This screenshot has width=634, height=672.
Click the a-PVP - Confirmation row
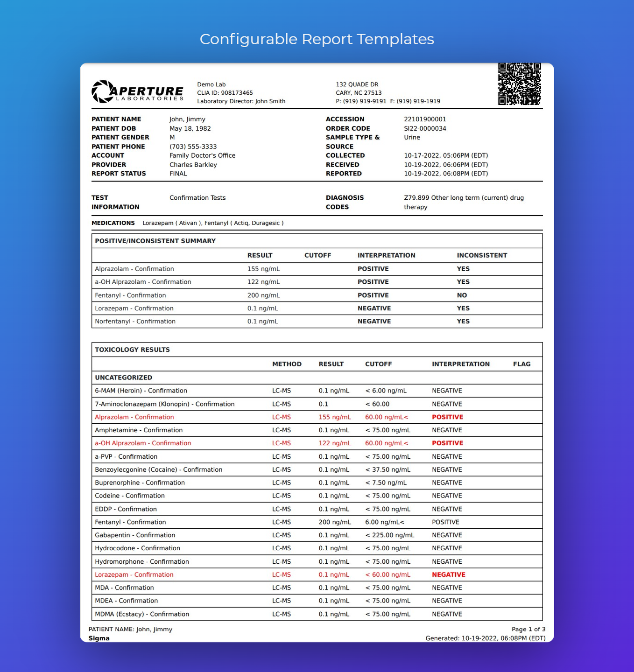click(317, 456)
